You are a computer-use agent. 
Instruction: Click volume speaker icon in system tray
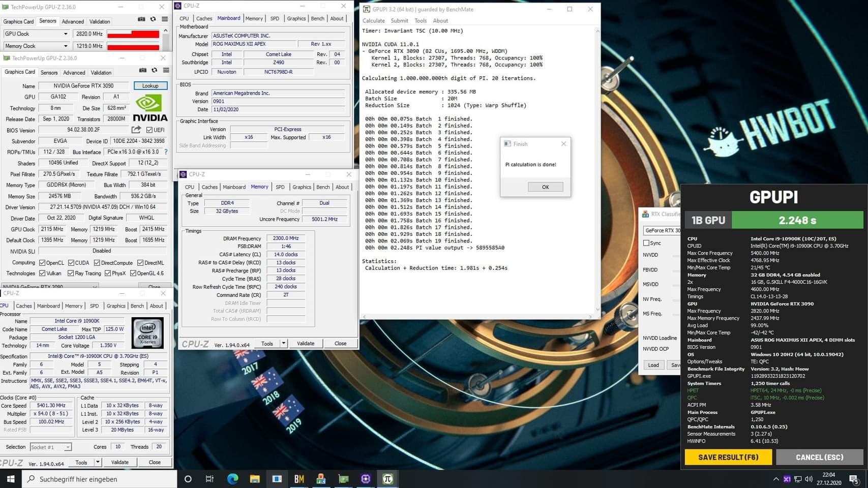point(809,479)
